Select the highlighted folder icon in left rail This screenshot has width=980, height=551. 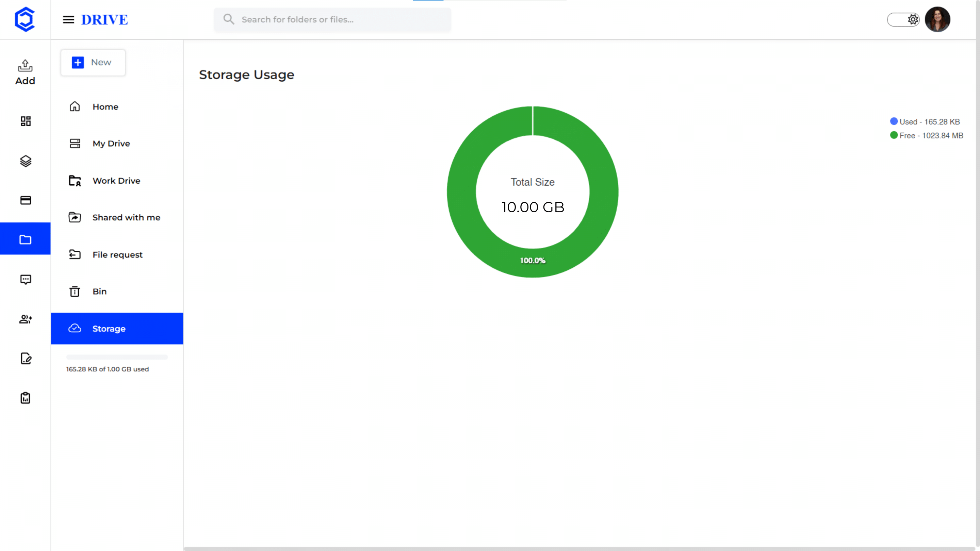(x=25, y=239)
